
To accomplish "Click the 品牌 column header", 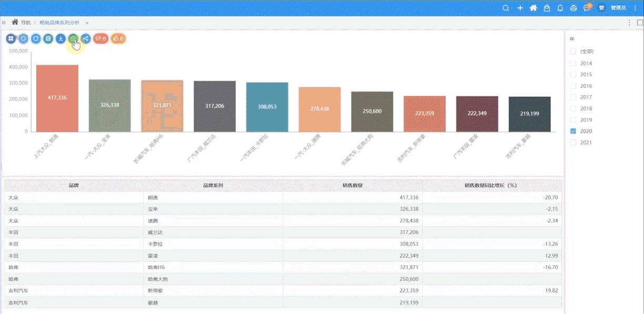I will point(74,186).
